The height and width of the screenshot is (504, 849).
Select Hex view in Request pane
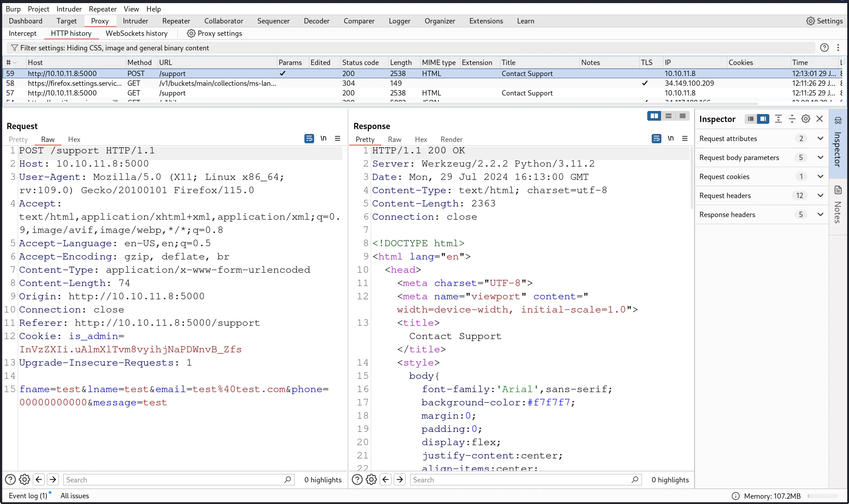click(x=74, y=139)
